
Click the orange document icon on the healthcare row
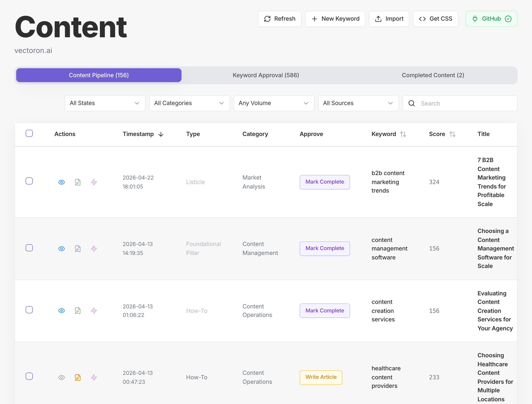point(78,377)
